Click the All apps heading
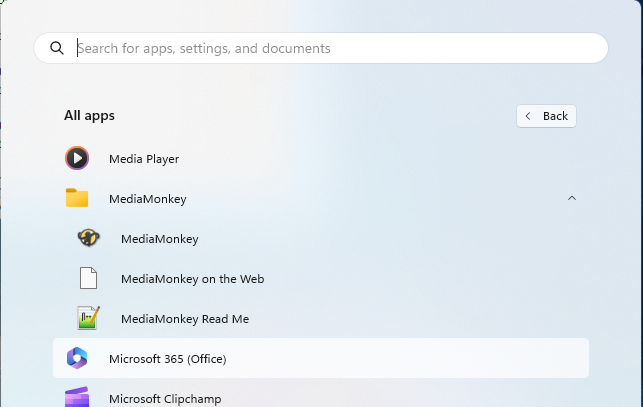643x407 pixels. coord(89,115)
